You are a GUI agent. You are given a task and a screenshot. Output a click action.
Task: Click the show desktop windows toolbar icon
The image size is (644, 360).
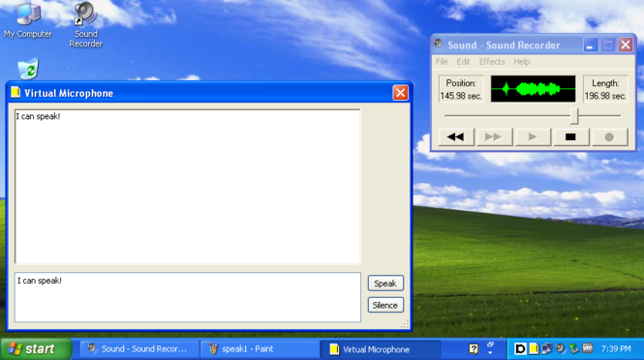tap(490, 345)
